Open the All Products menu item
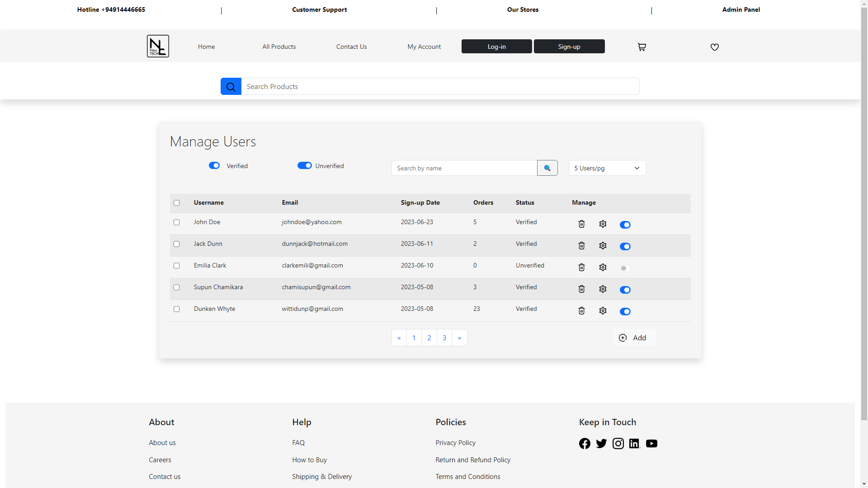 tap(279, 47)
